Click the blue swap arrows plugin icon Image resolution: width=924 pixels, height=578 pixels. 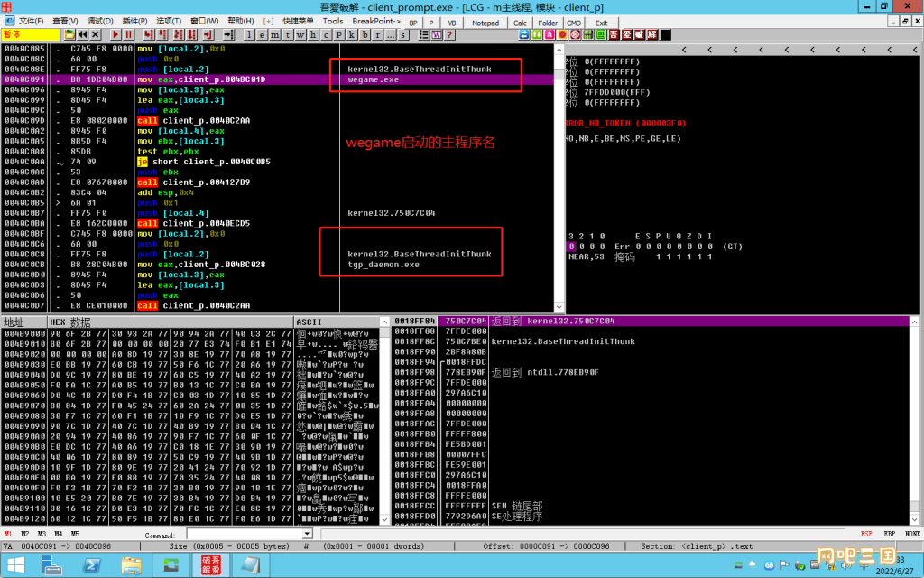524,35
